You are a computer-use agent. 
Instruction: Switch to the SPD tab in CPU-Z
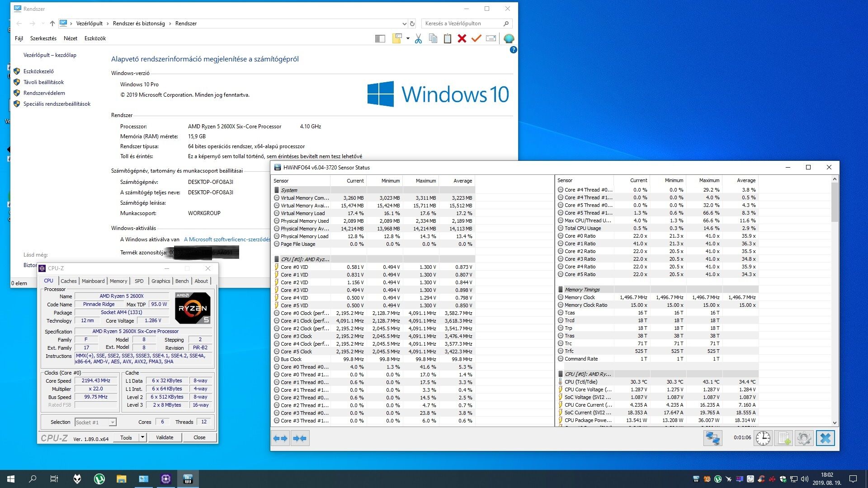[139, 281]
